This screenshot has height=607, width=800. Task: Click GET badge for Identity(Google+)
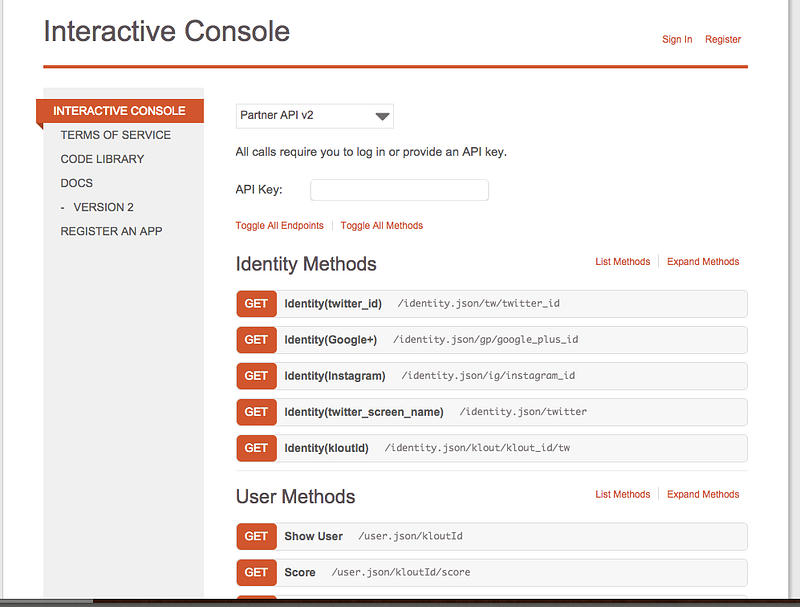[257, 340]
